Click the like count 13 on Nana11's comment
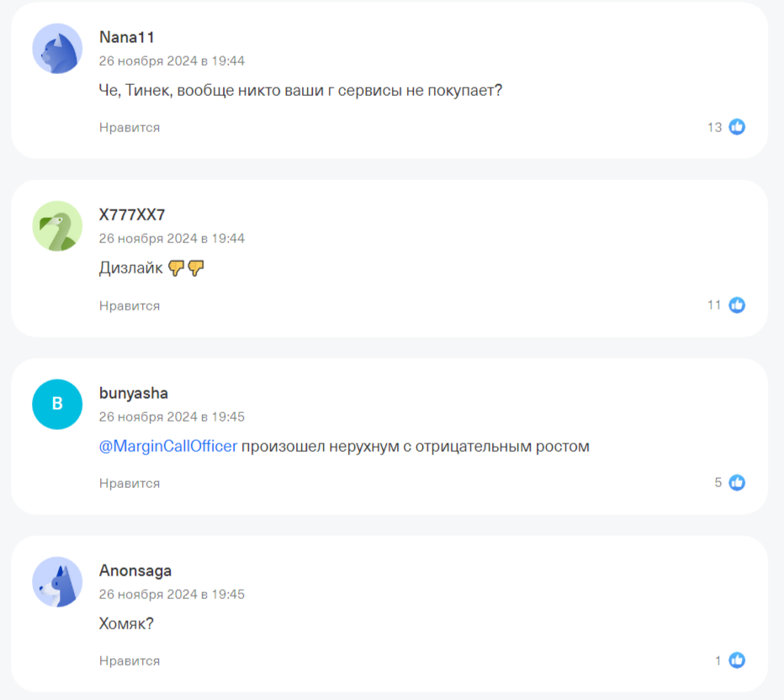Viewport: 784px width, 700px height. click(715, 127)
